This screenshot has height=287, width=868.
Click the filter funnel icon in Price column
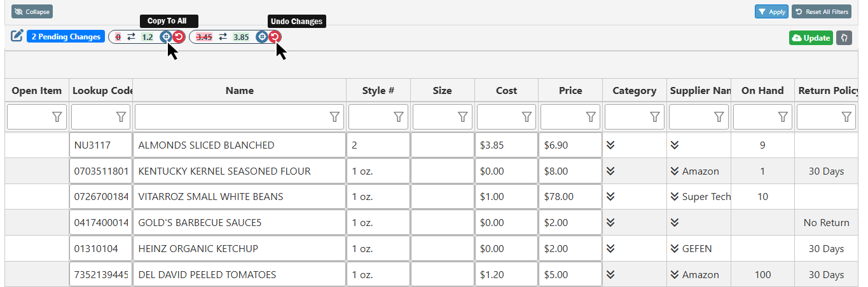(x=591, y=117)
